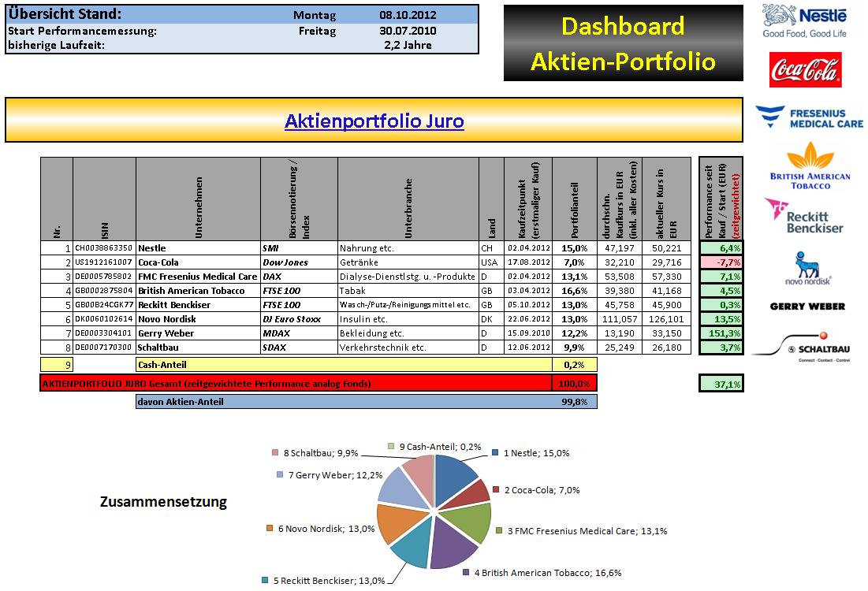This screenshot has height=591, width=868.
Task: Select the 'Coca-Cola' company cell
Action: 198,262
